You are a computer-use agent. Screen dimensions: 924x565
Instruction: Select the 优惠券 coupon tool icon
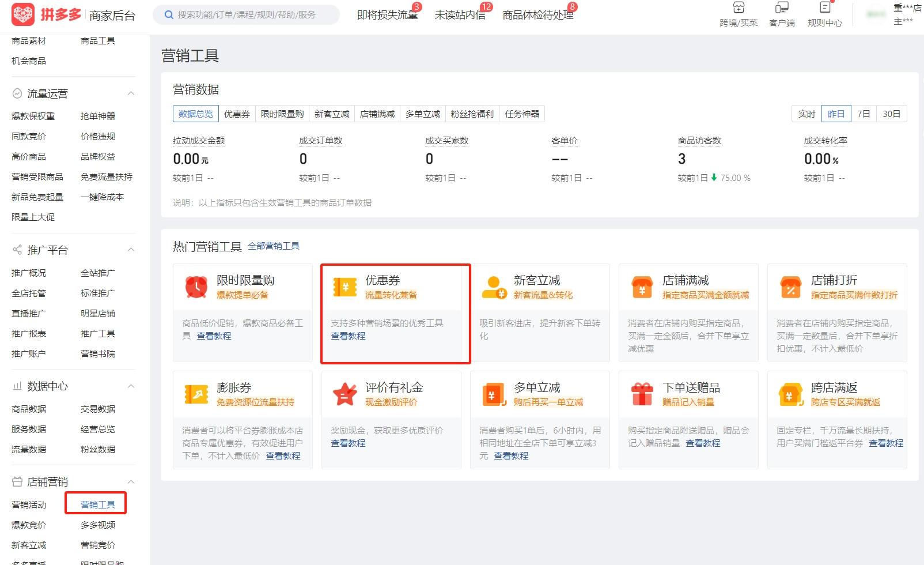coord(344,287)
